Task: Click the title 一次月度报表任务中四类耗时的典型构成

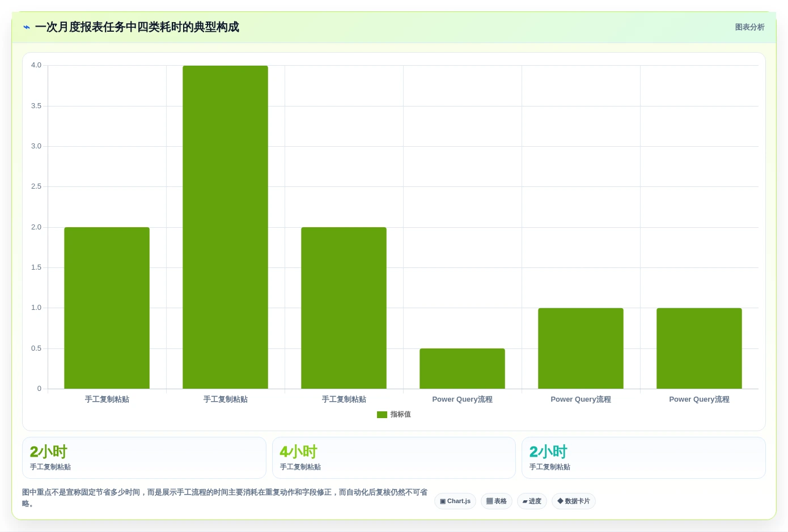Action: [x=137, y=27]
